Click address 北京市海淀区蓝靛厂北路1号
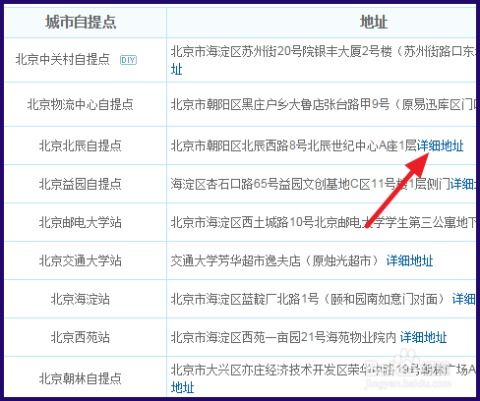 point(245,299)
